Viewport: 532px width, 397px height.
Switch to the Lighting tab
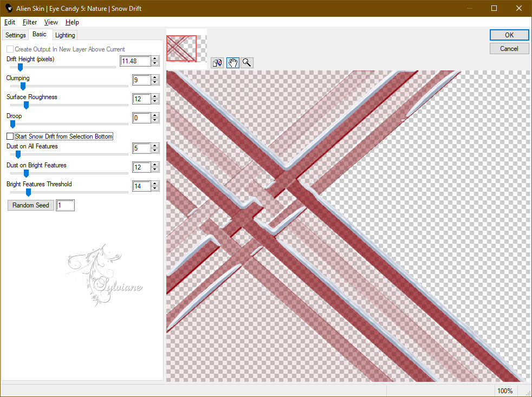[65, 35]
